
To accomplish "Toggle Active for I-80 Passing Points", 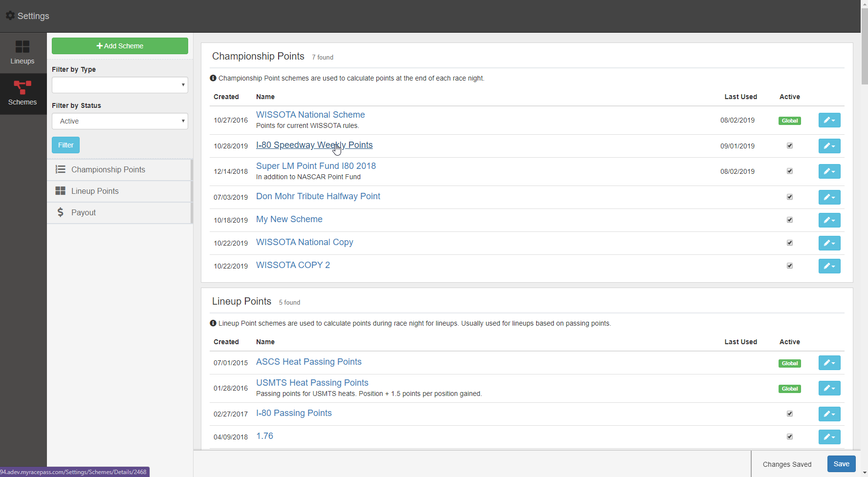I will point(790,414).
